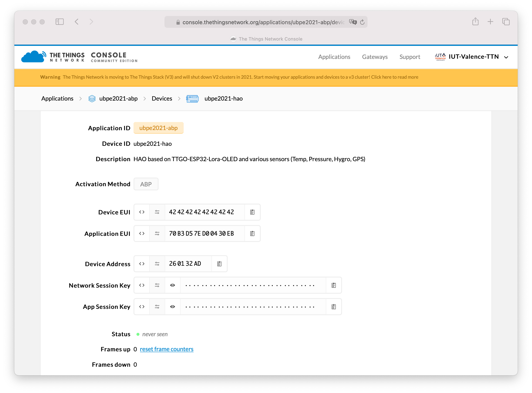The image size is (532, 393).
Task: Open the Gateways menu item
Action: (x=375, y=57)
